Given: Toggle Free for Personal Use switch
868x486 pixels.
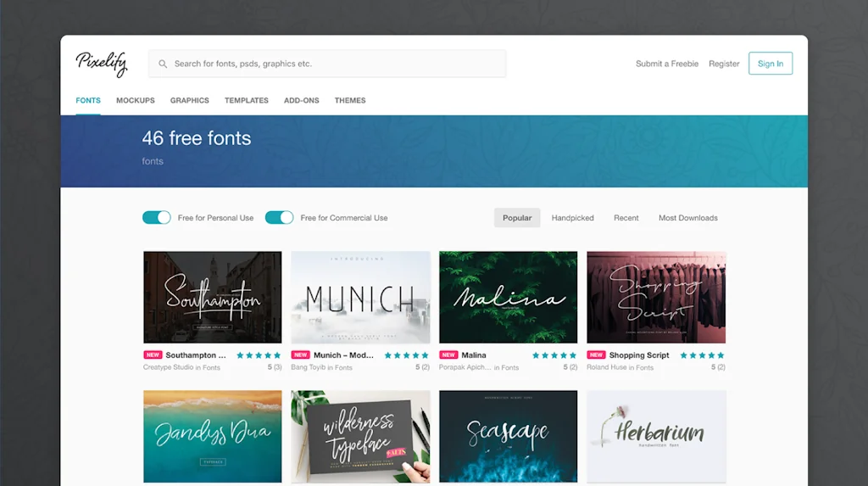Looking at the screenshot, I should click(x=157, y=218).
